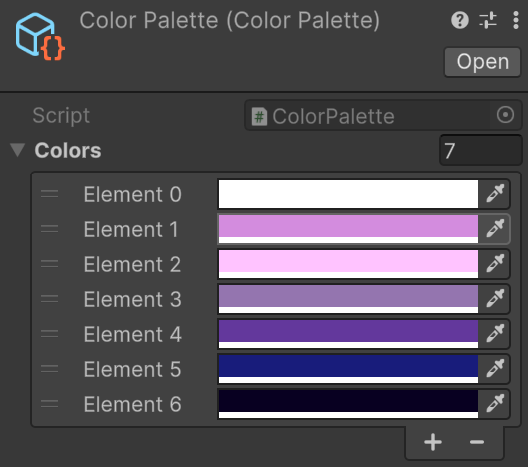
Task: Open the preset selector sliders icon
Action: click(488, 20)
